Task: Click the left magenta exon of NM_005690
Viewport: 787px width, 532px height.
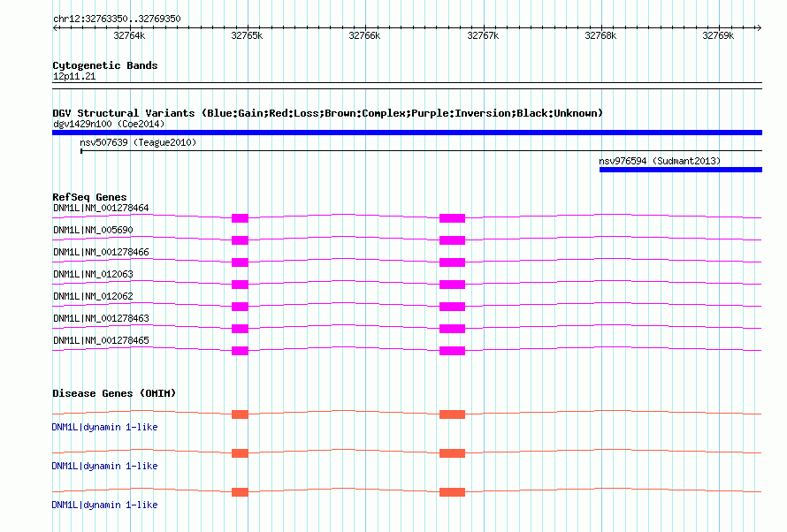Action: [240, 240]
